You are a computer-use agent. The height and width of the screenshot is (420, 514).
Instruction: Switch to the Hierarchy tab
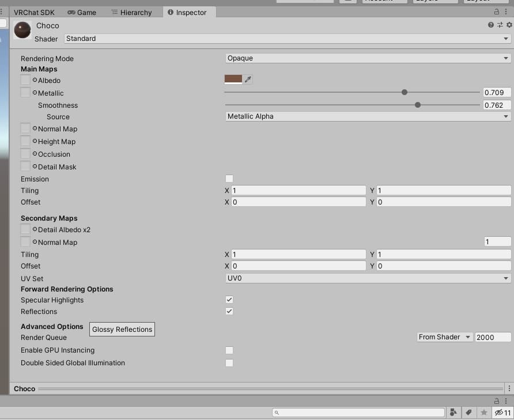click(x=132, y=13)
